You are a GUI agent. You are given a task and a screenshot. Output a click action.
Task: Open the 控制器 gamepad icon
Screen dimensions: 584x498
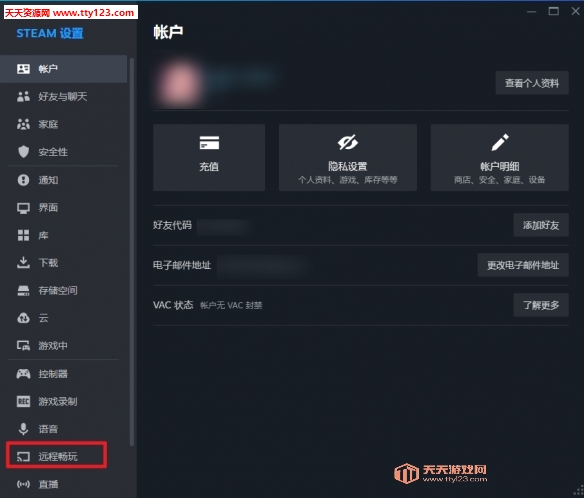pos(23,374)
